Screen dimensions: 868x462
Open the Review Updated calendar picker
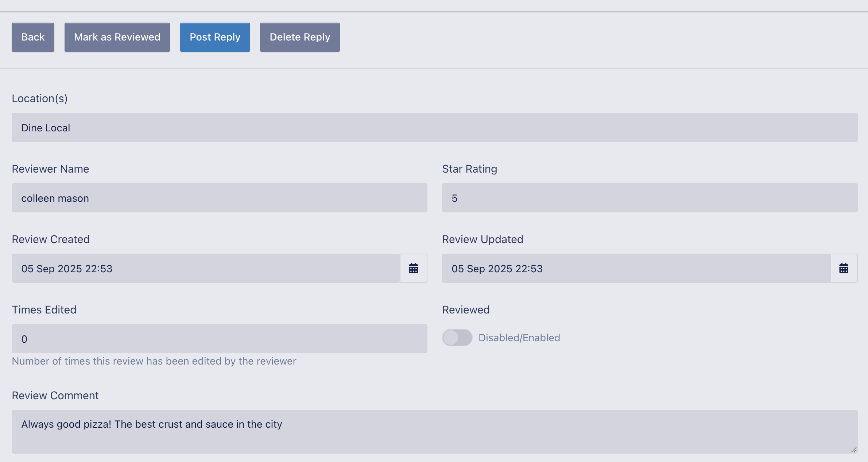click(x=844, y=268)
